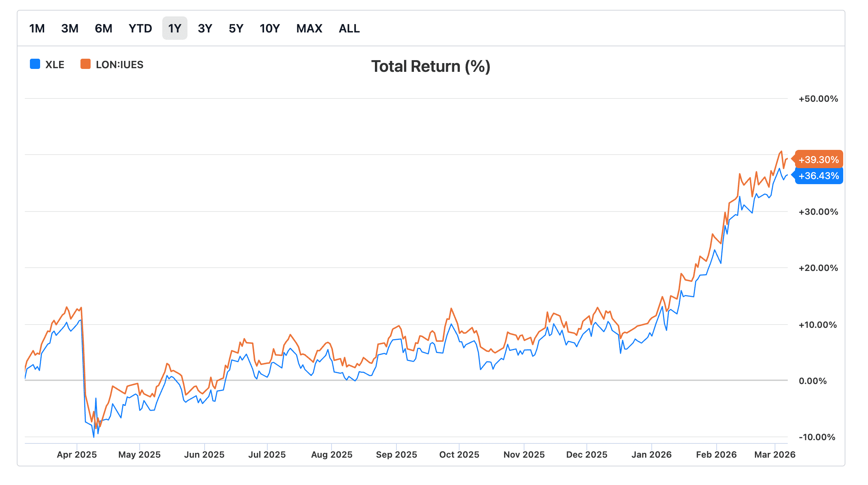Choose the 6M time period
The image size is (868, 485).
point(103,28)
